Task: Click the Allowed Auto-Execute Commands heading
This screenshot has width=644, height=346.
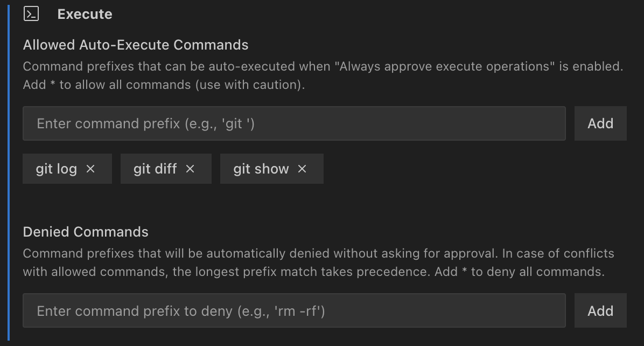Action: point(135,45)
